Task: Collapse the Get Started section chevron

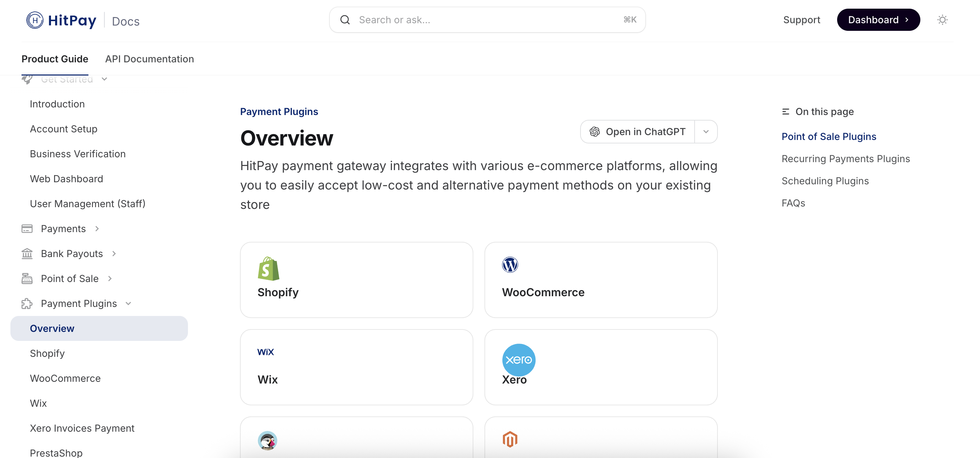Action: tap(104, 79)
